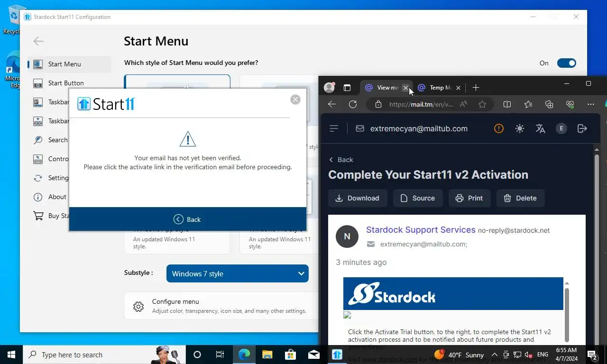Open the Edge Collections icon
The width and height of the screenshot is (607, 364).
549,104
